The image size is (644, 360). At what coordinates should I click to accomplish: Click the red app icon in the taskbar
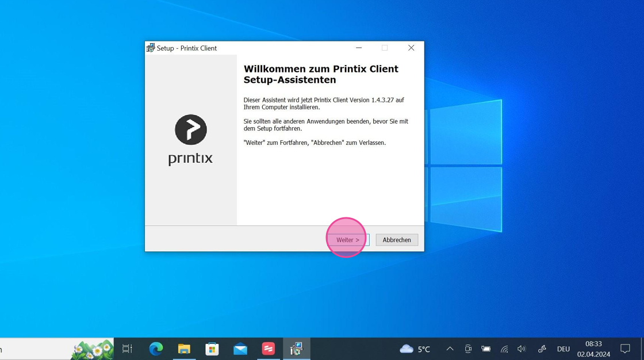[x=269, y=348]
